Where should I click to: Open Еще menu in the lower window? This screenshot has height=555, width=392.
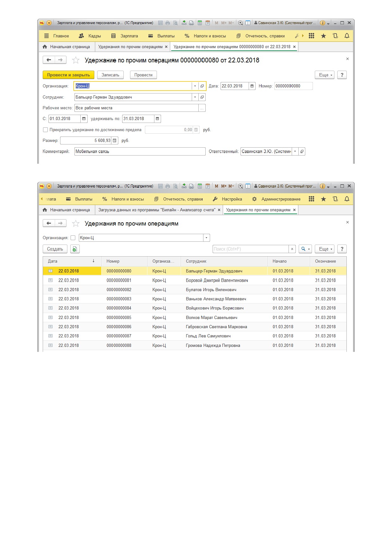click(x=325, y=249)
